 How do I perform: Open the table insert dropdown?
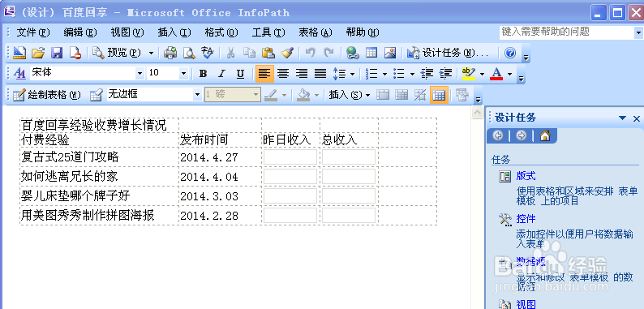click(x=349, y=96)
